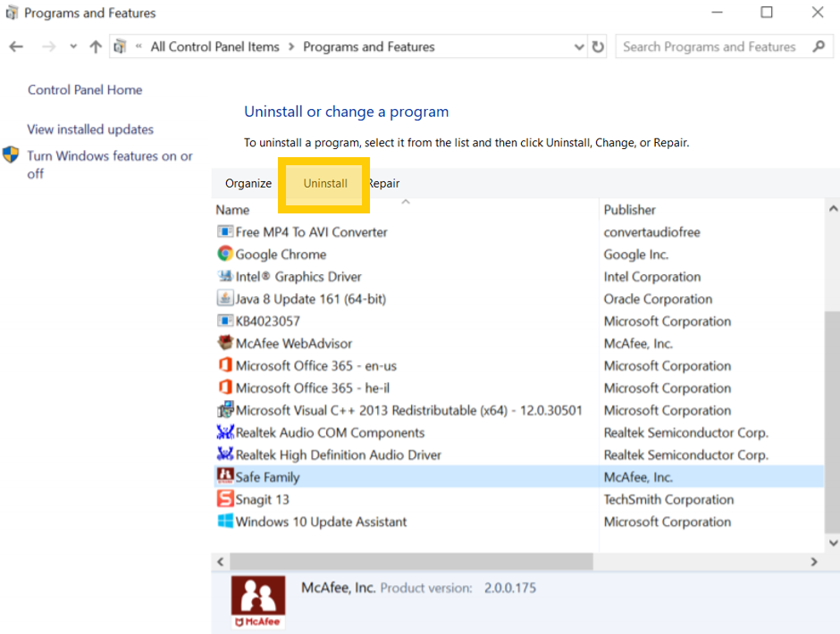The width and height of the screenshot is (840, 634).
Task: Open the Organize menu
Action: pos(248,183)
